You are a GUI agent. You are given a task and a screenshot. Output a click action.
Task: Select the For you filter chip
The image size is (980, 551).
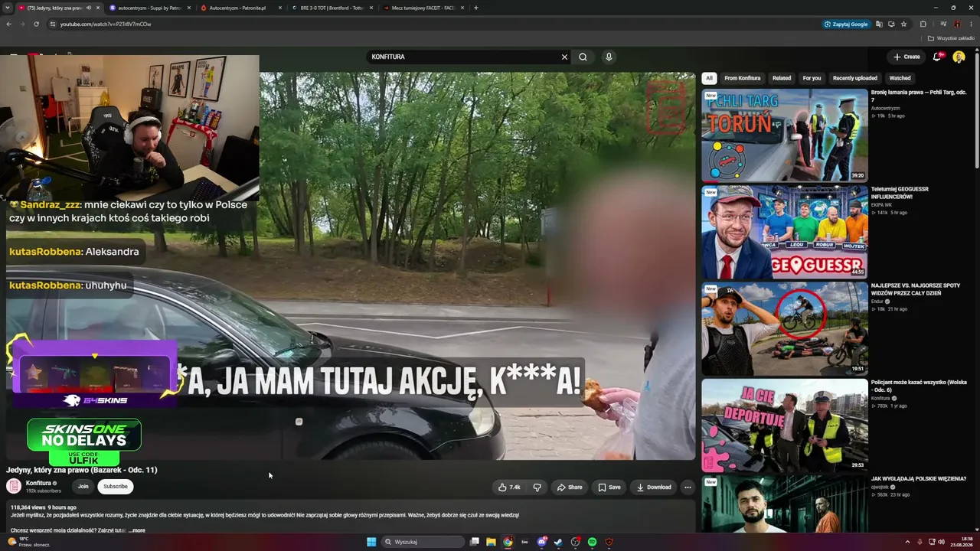(x=812, y=78)
